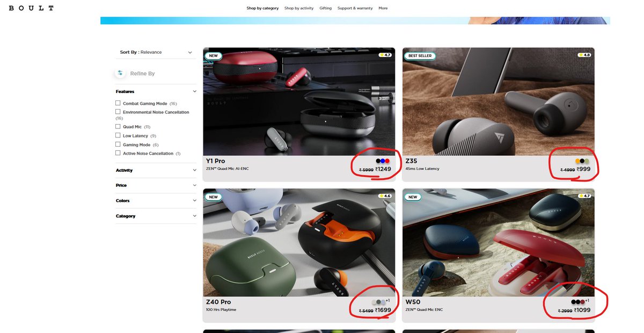644x333 pixels.
Task: Select maroon color swatch on W50
Action: (582, 302)
